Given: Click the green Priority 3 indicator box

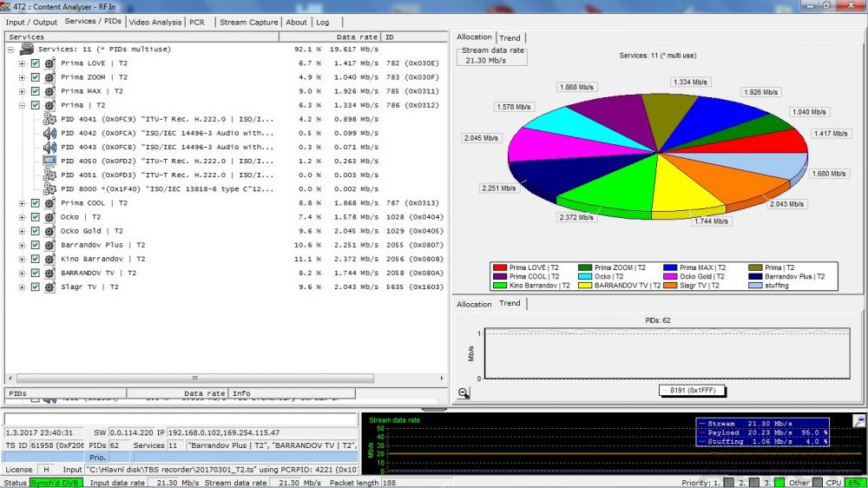Looking at the screenshot, I should [779, 483].
